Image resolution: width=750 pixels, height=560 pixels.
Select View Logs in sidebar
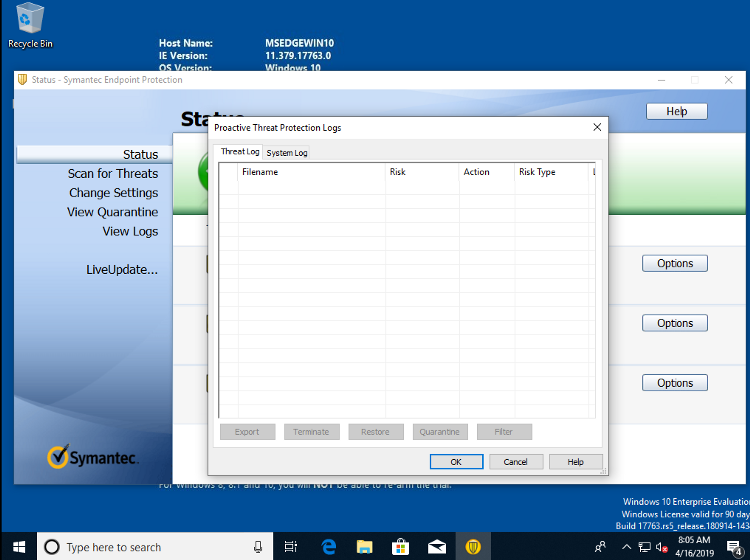pos(130,231)
